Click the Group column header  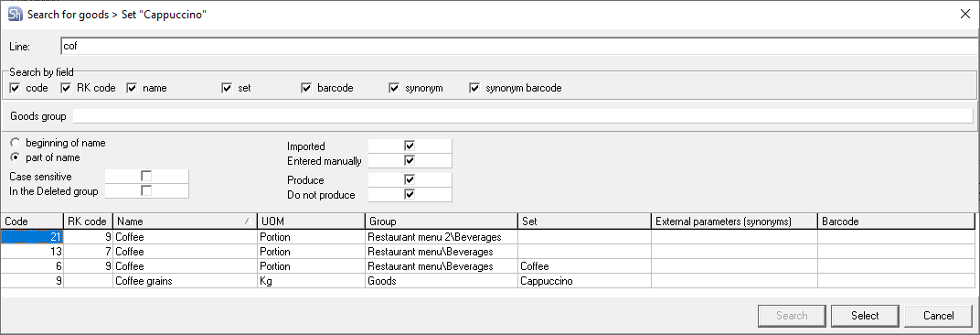click(442, 222)
